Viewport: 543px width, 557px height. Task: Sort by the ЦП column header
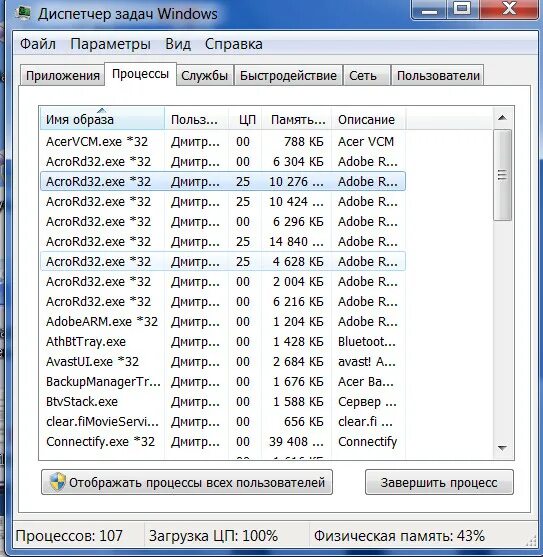(x=245, y=119)
